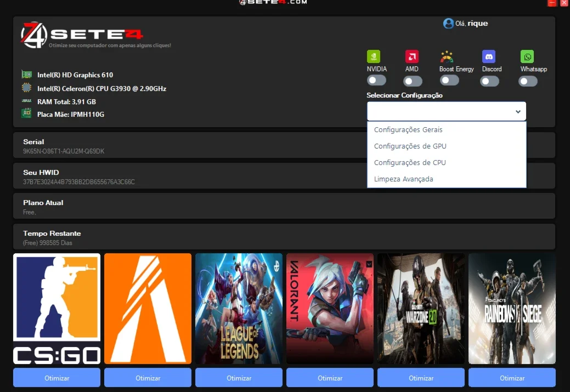
Task: Select Configurações Gerais option
Action: [x=447, y=130]
